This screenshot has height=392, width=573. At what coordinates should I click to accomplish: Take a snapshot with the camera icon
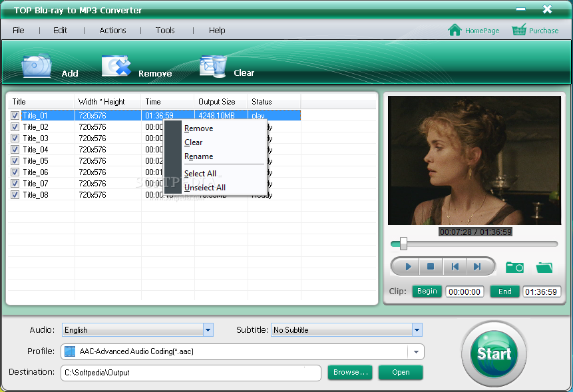click(514, 268)
